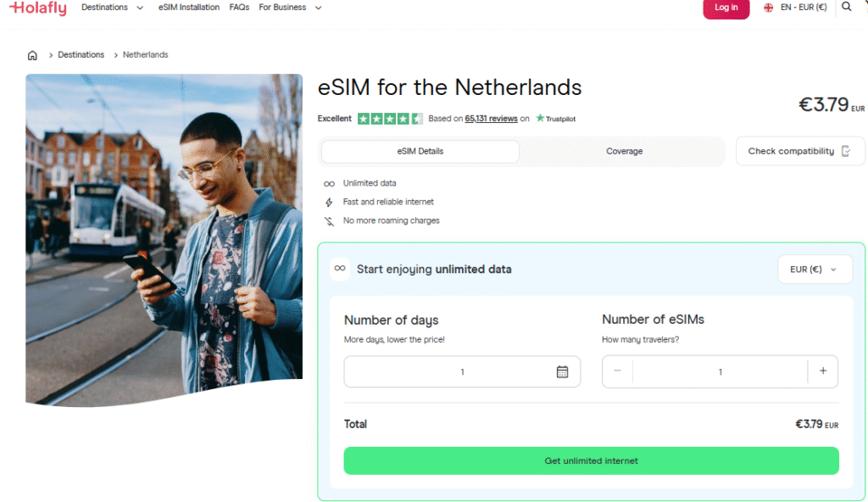Click the no roaming charges icon

[x=328, y=220]
